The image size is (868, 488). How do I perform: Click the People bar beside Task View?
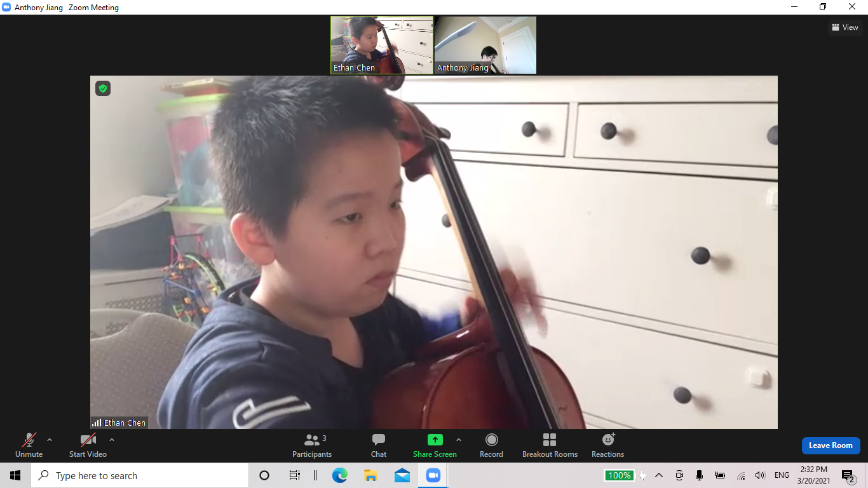[x=315, y=475]
